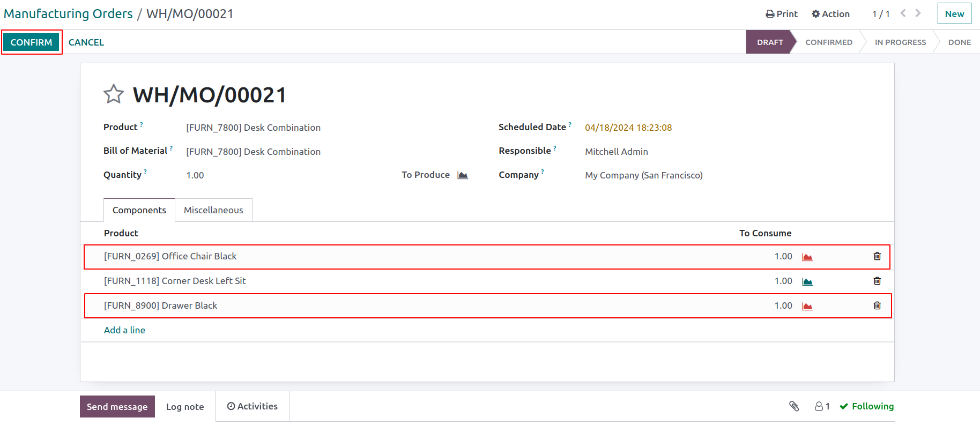Set status to DRAFT stage
Viewport: 980px width, 440px height.
pyautogui.click(x=770, y=42)
